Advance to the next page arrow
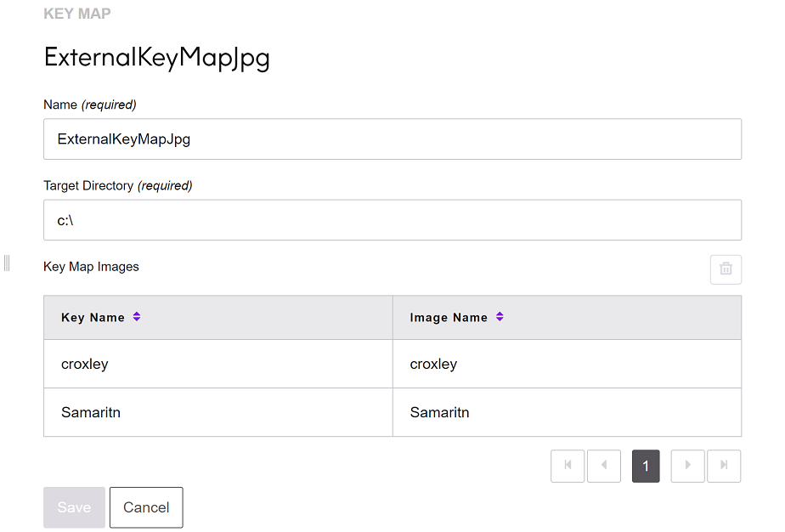785x532 pixels. (x=687, y=466)
